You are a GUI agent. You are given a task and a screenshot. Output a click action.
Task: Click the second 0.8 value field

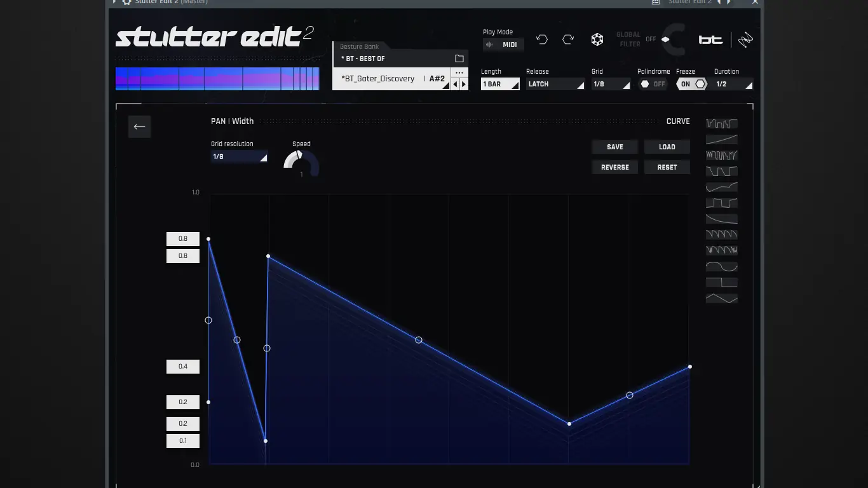coord(183,256)
